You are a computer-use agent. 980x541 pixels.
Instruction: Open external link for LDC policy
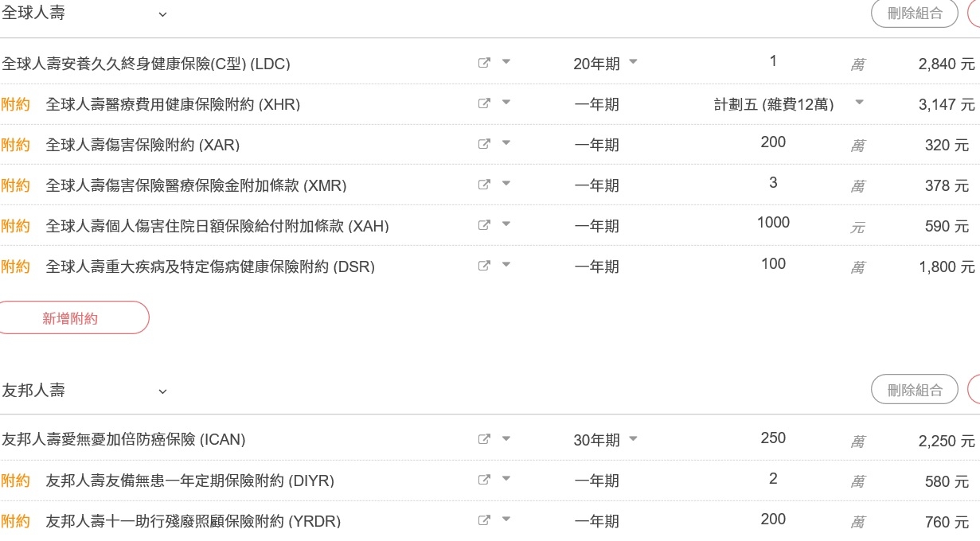484,63
